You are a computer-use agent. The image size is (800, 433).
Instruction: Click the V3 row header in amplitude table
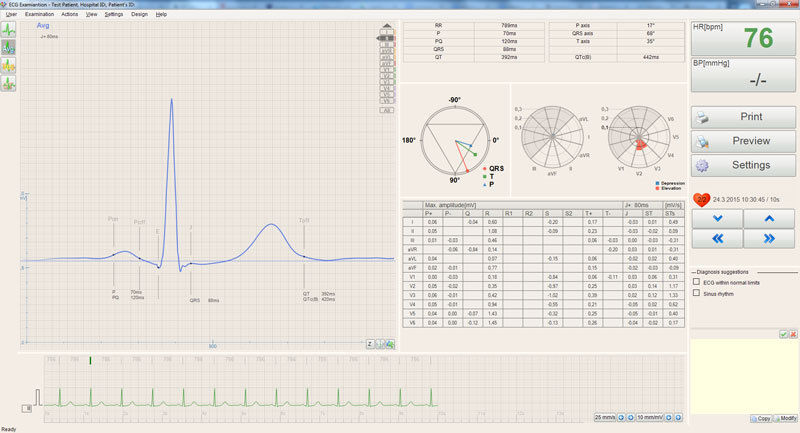pyautogui.click(x=412, y=295)
